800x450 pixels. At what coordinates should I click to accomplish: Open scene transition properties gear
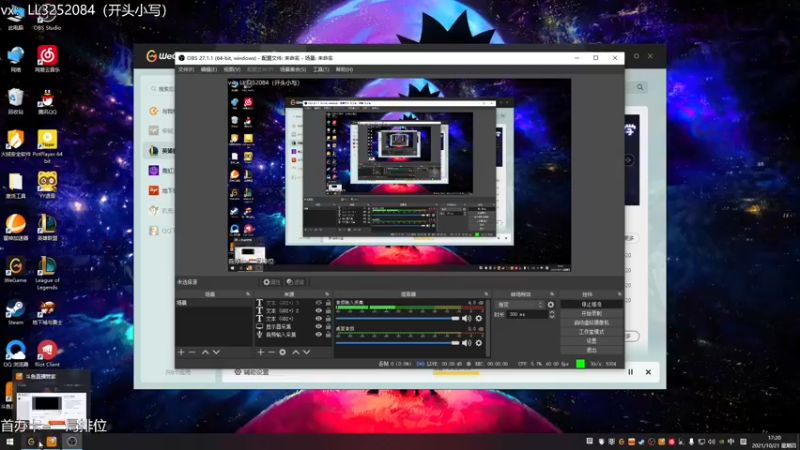551,305
